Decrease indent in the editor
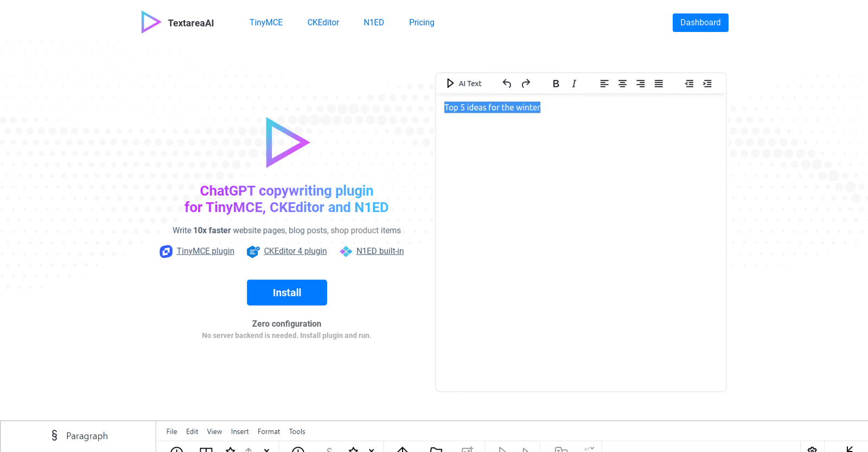This screenshot has width=868, height=452. click(689, 83)
